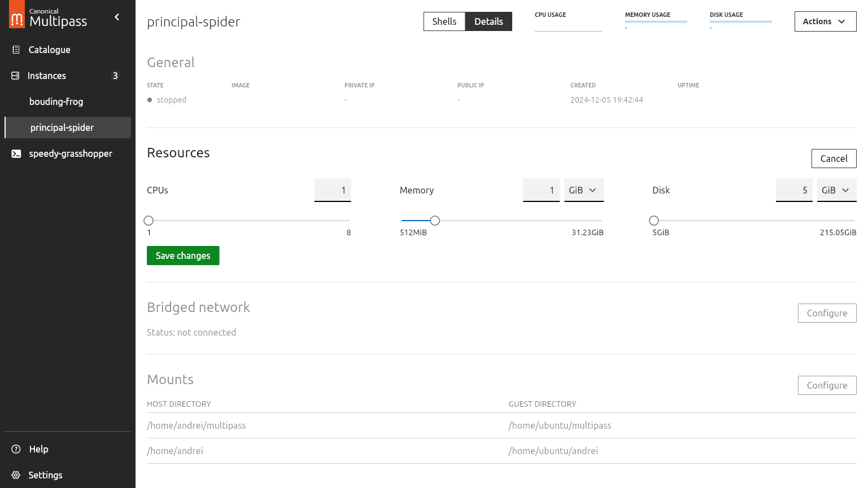Viewport: 868px width, 488px height.
Task: Click the Instances icon in sidebar
Action: point(15,76)
